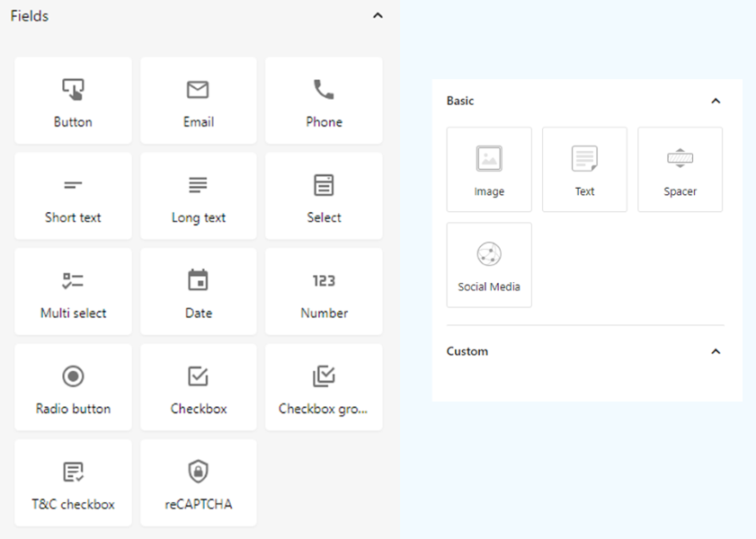Select the Button field tile
The width and height of the screenshot is (756, 539).
74,101
